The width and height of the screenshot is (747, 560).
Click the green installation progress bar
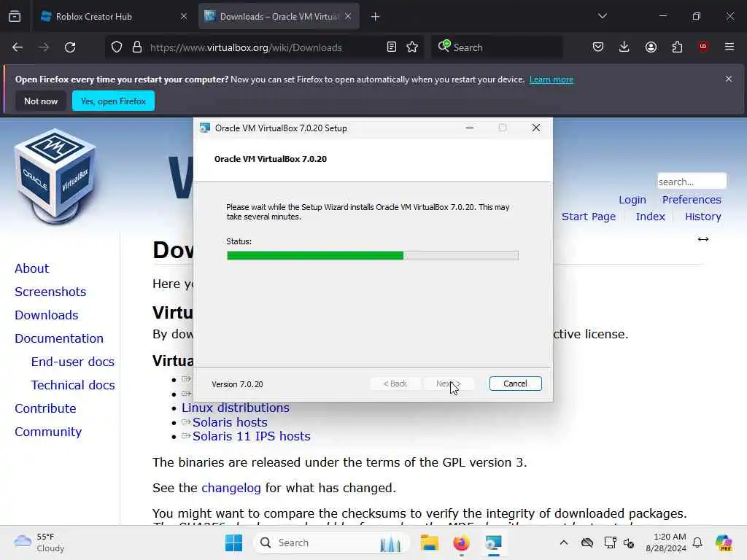click(x=372, y=256)
